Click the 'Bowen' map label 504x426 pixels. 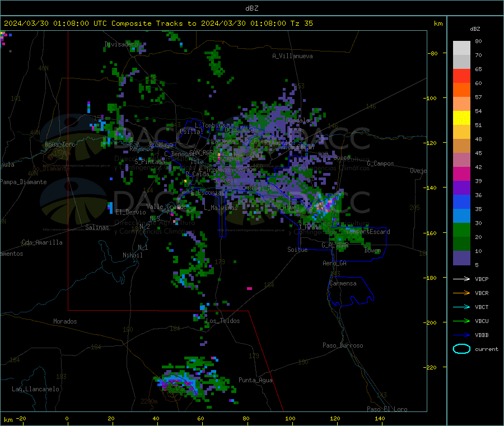tap(373, 250)
